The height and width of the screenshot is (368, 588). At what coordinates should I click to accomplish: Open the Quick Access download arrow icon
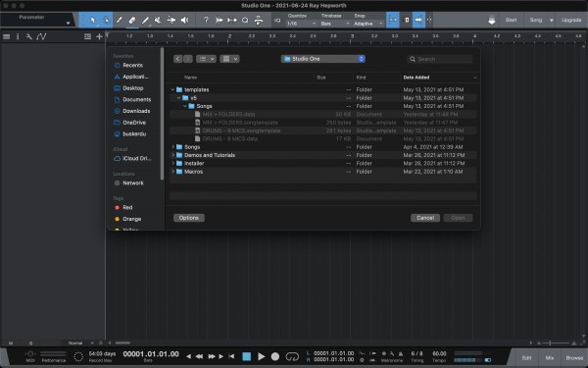coord(492,21)
